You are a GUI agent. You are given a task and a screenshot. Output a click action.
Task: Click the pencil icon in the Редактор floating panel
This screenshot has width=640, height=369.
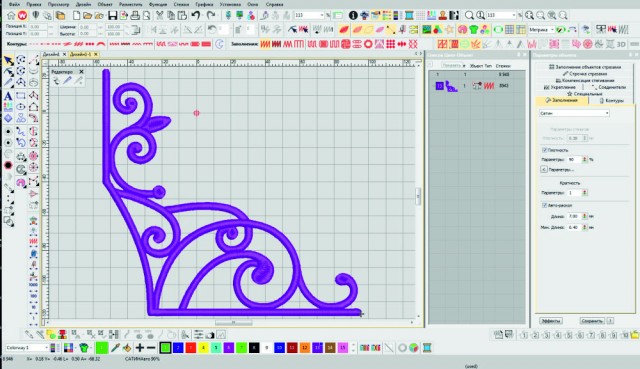tap(67, 80)
